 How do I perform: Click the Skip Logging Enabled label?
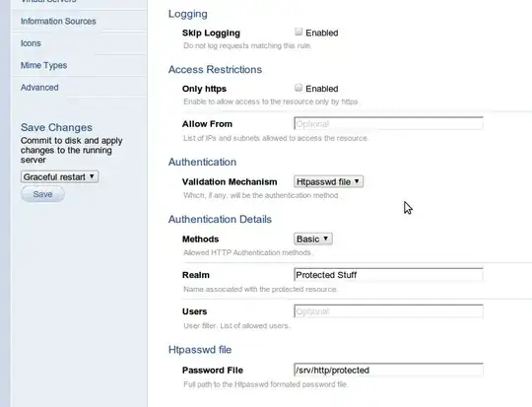pos(321,33)
